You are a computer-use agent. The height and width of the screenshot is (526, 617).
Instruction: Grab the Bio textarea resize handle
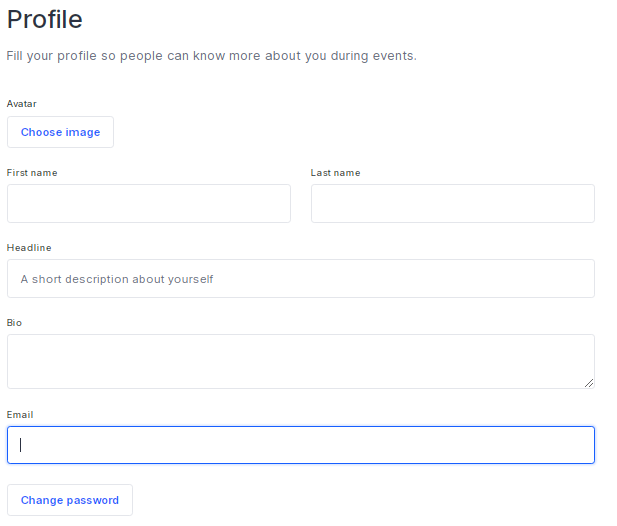coord(589,382)
